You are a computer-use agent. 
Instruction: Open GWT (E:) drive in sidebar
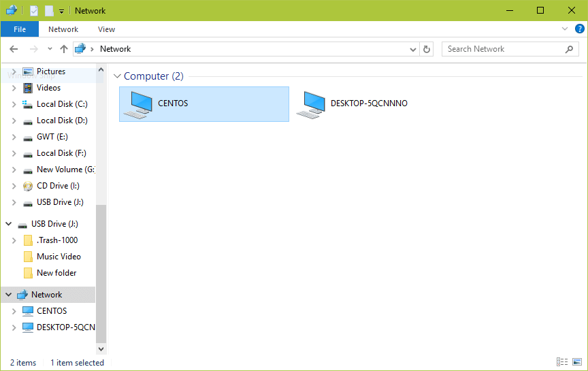pyautogui.click(x=52, y=137)
